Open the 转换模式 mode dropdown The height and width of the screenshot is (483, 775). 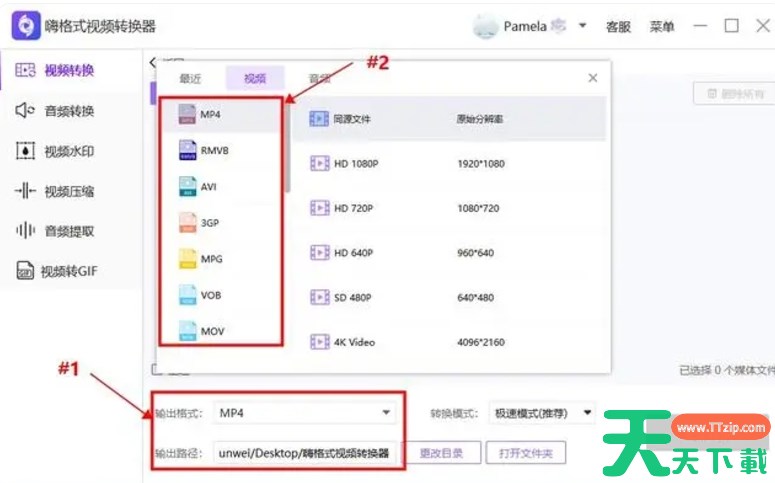(541, 413)
